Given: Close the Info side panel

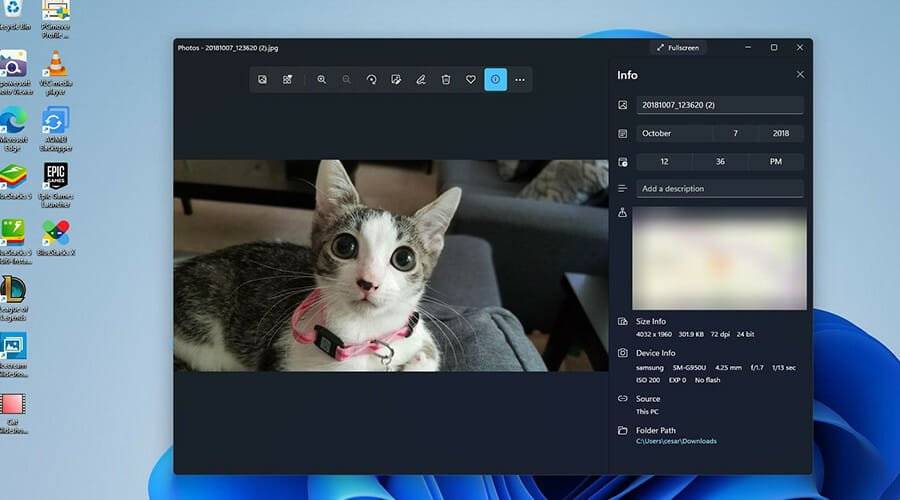Looking at the screenshot, I should 799,75.
